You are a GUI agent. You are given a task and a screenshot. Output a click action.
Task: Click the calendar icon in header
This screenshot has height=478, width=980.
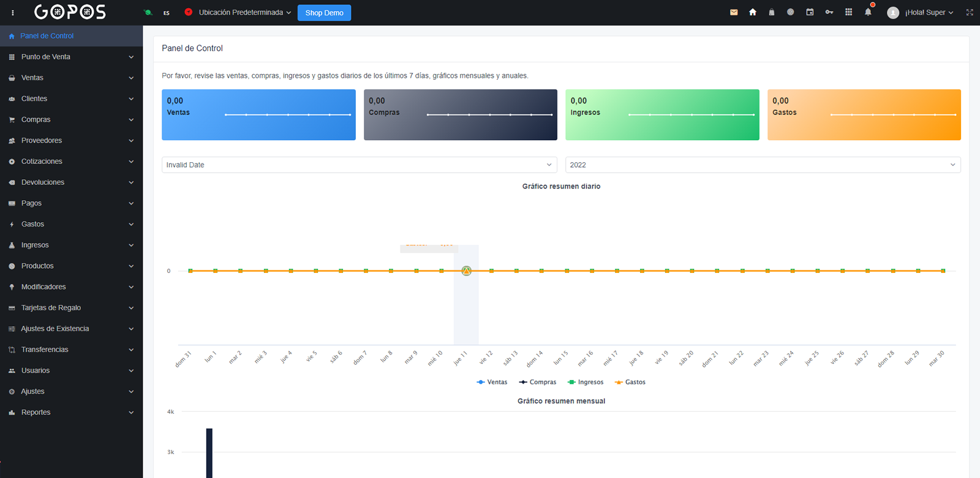[x=810, y=12]
